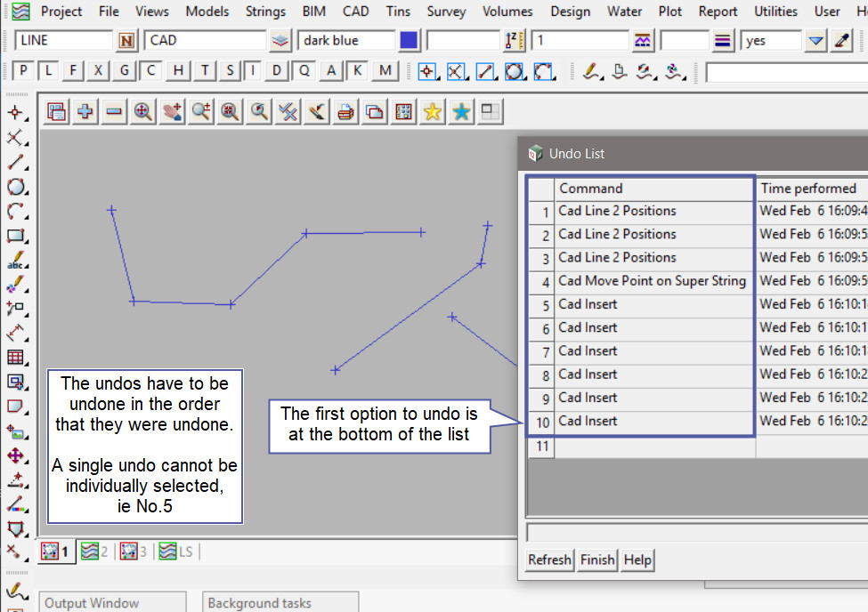Open the Background tasks panel
Image resolution: width=868 pixels, height=612 pixels.
pyautogui.click(x=280, y=602)
